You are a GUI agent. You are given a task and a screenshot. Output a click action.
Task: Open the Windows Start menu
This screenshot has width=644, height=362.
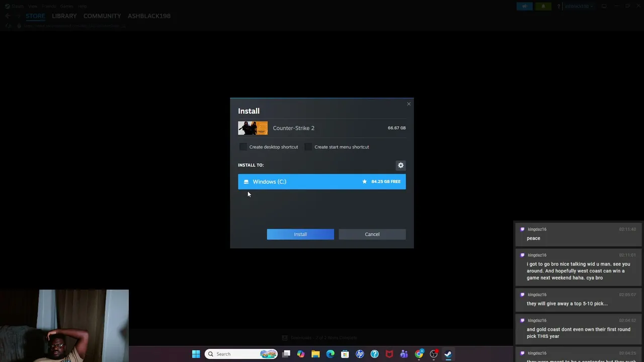(196, 354)
